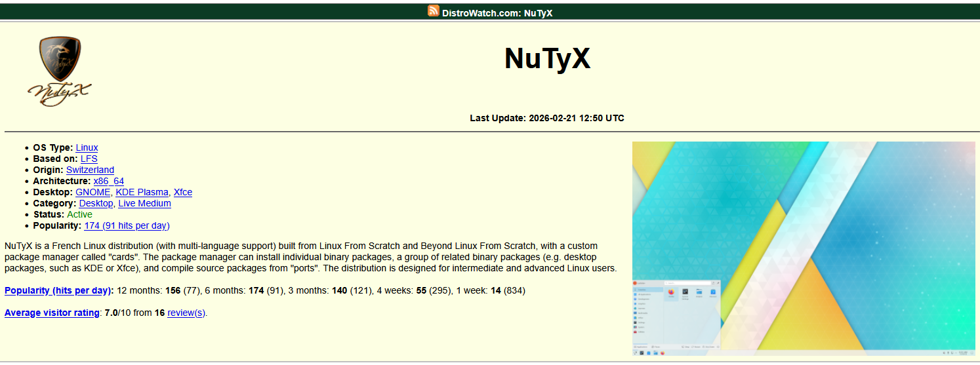Screen dimensions: 980x365
Task: Open the NuTyX desktop screenshot thumbnail
Action: (x=804, y=249)
